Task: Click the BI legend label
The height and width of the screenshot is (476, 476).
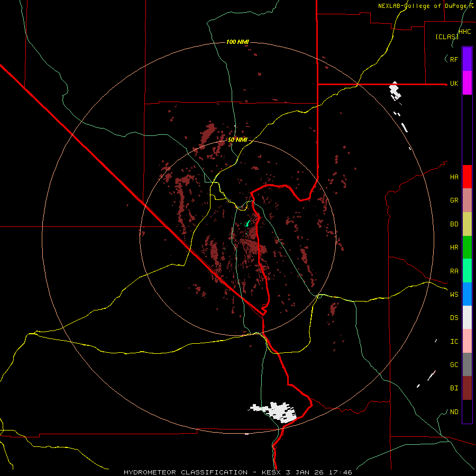Action: 454,388
